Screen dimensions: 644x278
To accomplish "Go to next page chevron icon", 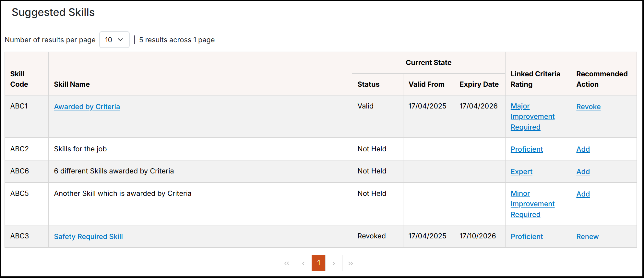I will pos(334,263).
